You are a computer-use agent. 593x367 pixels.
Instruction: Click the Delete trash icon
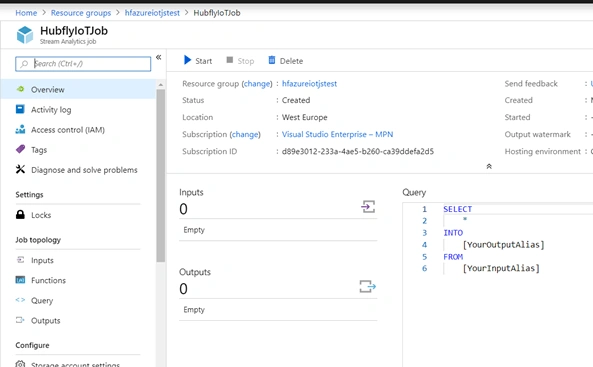coord(272,60)
